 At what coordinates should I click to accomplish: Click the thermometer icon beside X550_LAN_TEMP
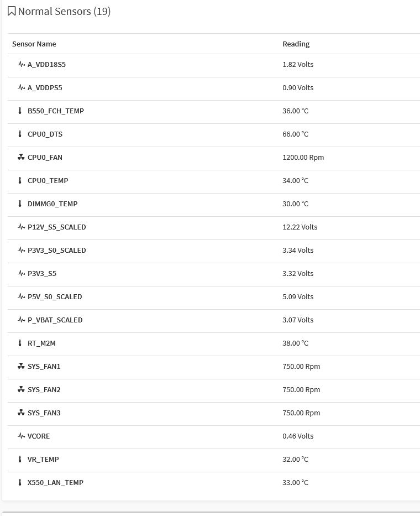pyautogui.click(x=21, y=483)
